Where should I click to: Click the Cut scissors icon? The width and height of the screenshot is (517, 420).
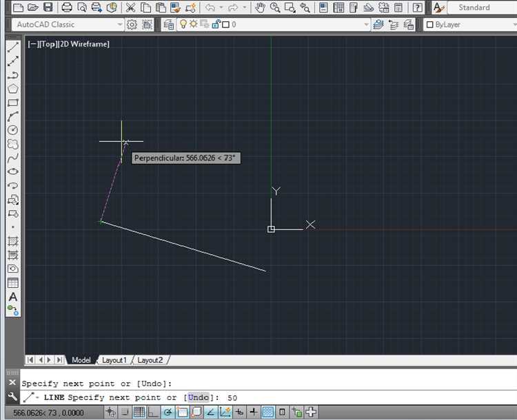(130, 8)
